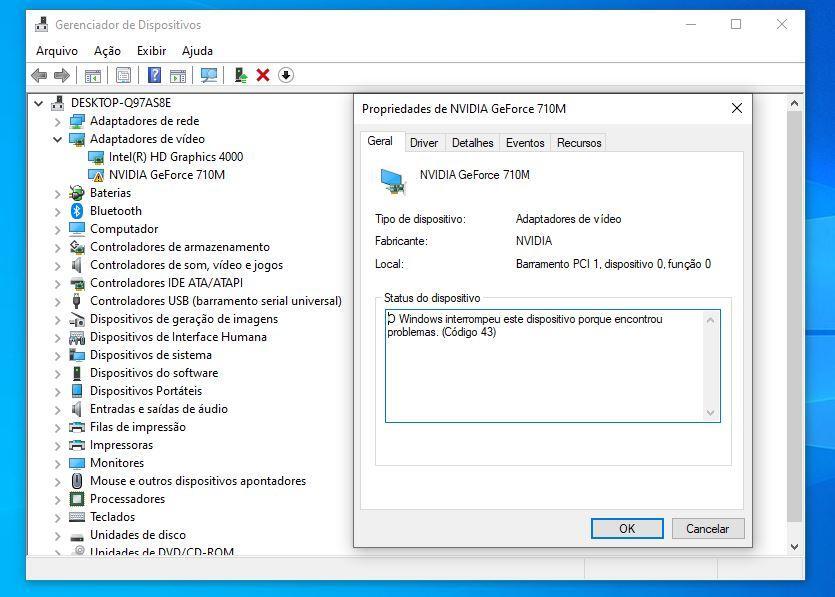Click the DESKTOP-Q97AS8E computer icon
835x597 pixels.
pos(58,103)
